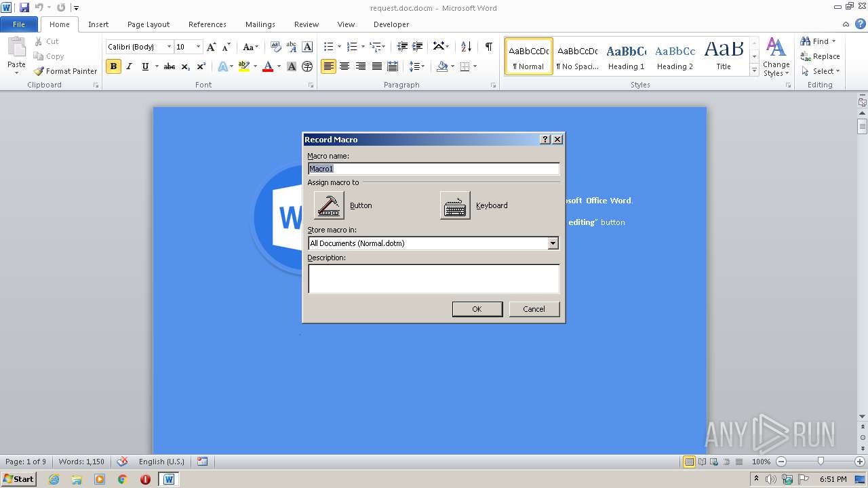Click Replace in Editing group
The height and width of the screenshot is (488, 868).
820,56
